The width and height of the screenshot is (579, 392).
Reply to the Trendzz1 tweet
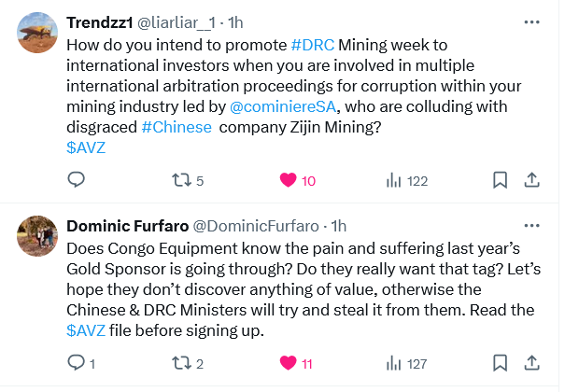tap(77, 180)
